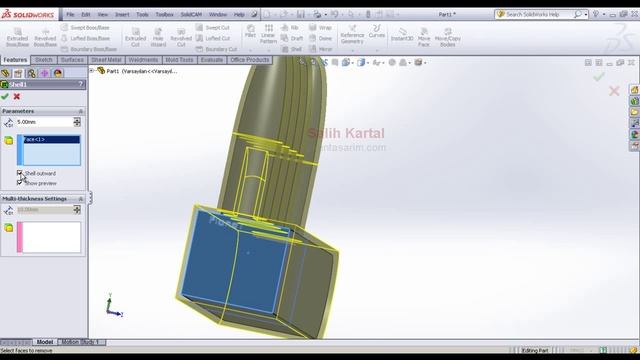Click the Extruded Cut tool
This screenshot has width=640, height=360.
coord(136,37)
